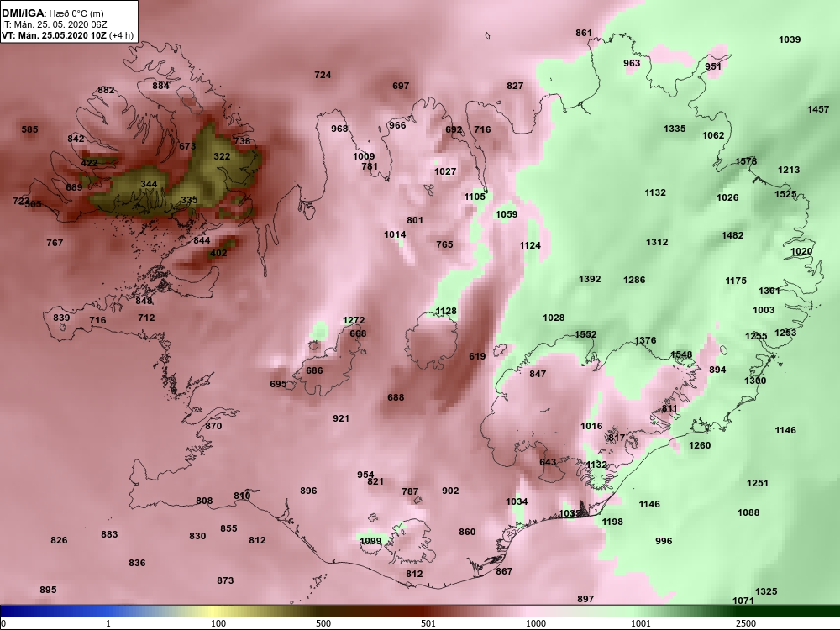The width and height of the screenshot is (840, 630).
Task: Click the 873 value on the map
Action: tap(225, 580)
